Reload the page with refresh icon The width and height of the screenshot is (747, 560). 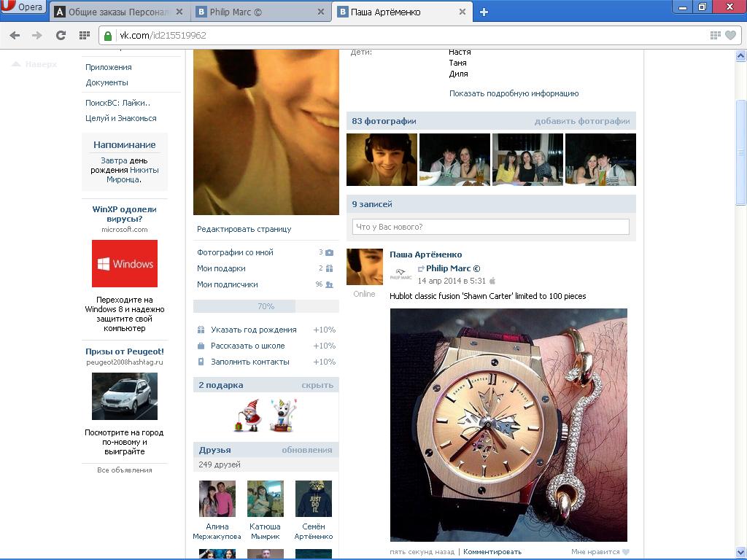(x=61, y=35)
